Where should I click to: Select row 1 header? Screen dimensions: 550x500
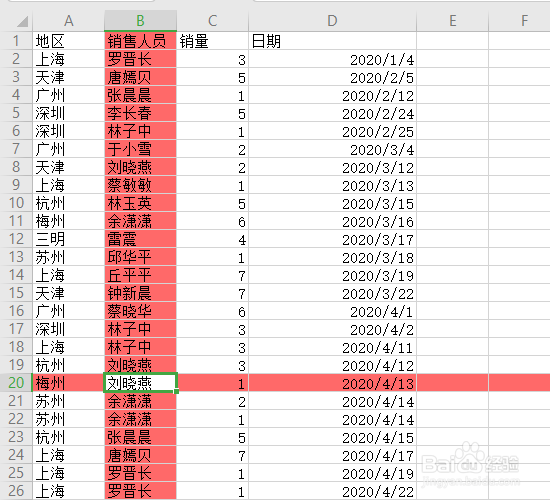[16, 41]
